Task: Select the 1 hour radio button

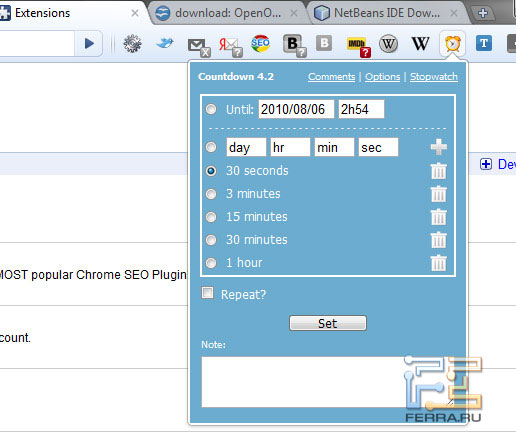Action: pyautogui.click(x=211, y=263)
